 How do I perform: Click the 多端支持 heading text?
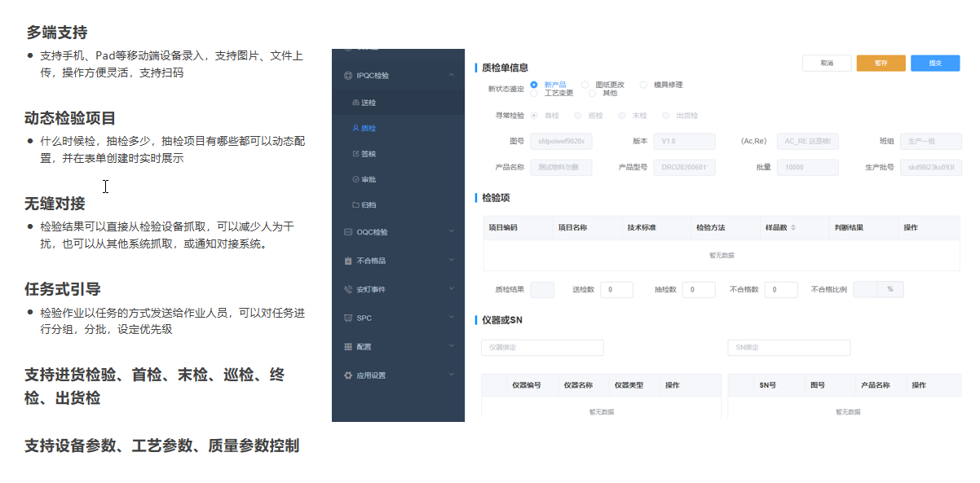click(x=56, y=33)
